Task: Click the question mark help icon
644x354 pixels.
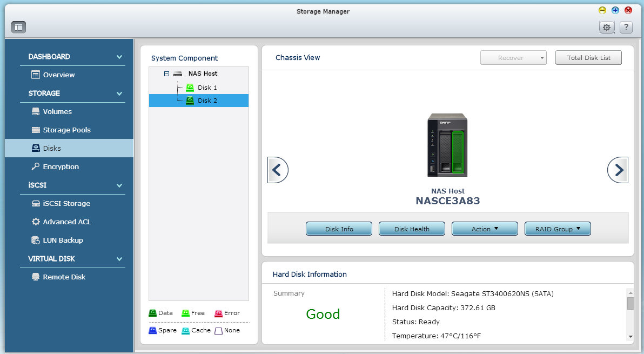Action: 626,28
